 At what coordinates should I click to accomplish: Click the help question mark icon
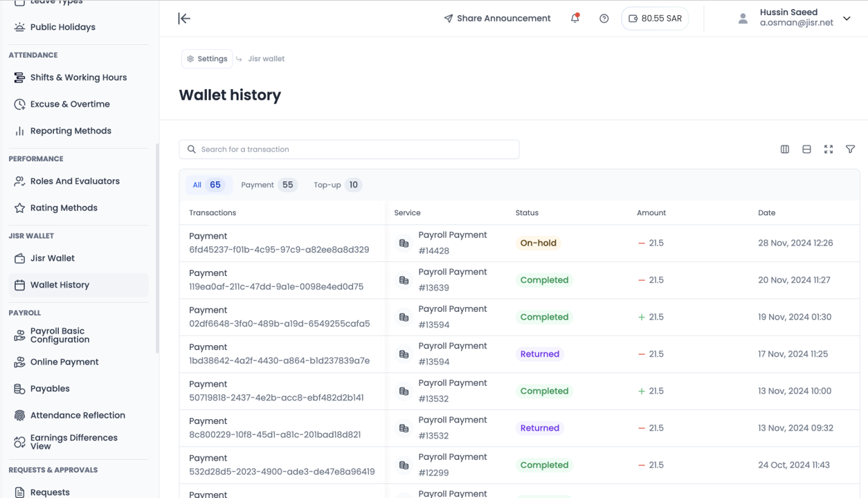click(604, 19)
